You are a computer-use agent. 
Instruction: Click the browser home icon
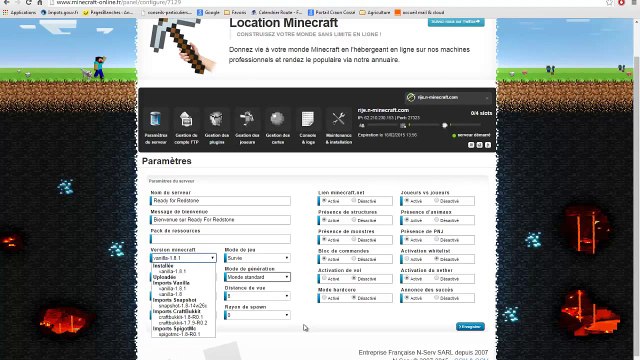click(40, 2)
